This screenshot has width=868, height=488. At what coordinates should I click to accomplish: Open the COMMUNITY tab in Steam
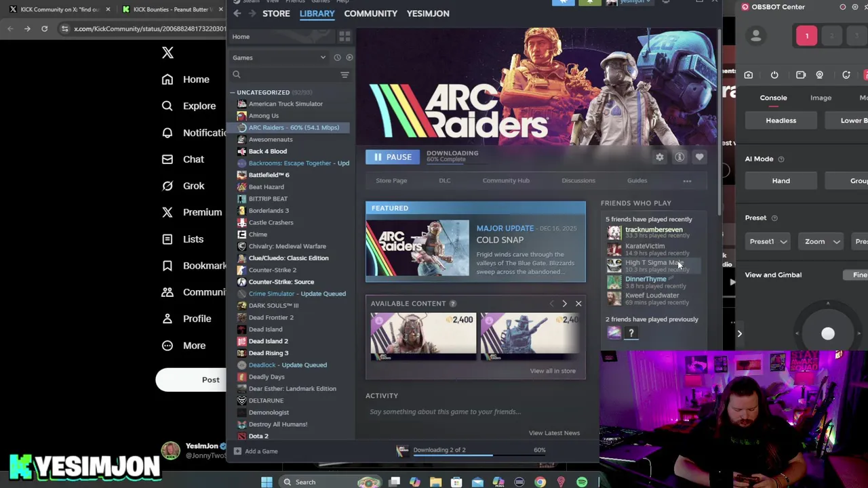click(370, 14)
